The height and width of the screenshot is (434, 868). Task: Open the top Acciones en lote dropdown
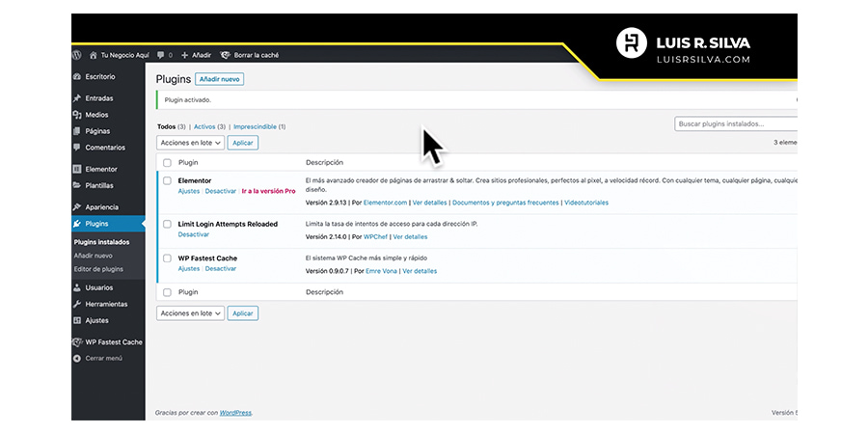click(x=190, y=143)
